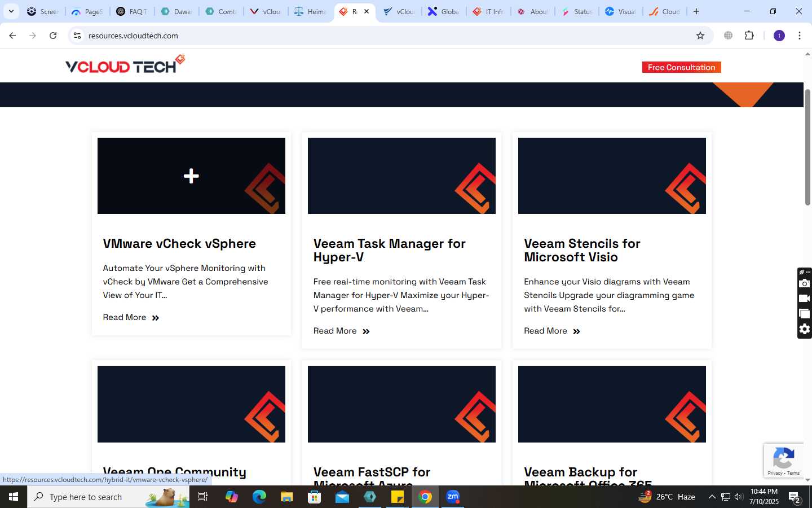Open Veeam Backup for Office 365 thumbnail
This screenshot has height=508, width=812.
click(x=612, y=404)
